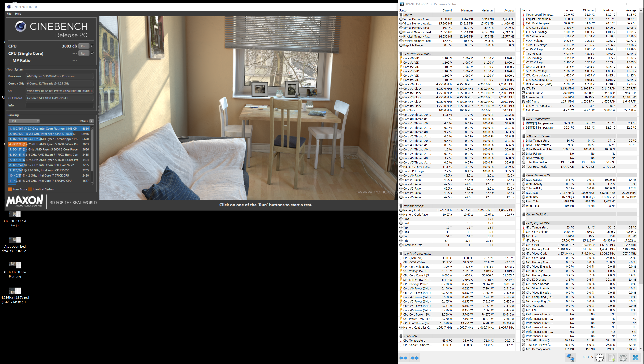Screen dimensions: 644x364
Task: Open the File menu in Cinebench
Action: [9, 14]
